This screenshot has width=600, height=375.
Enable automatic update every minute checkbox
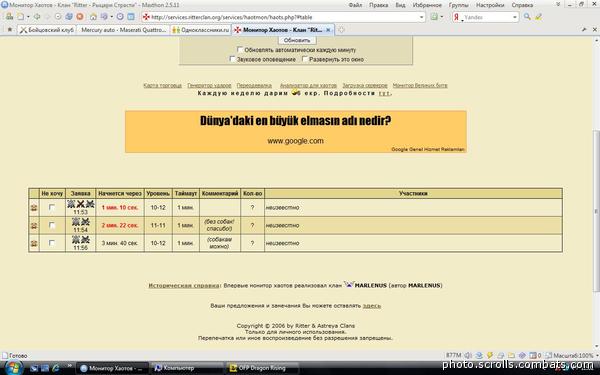(x=240, y=50)
